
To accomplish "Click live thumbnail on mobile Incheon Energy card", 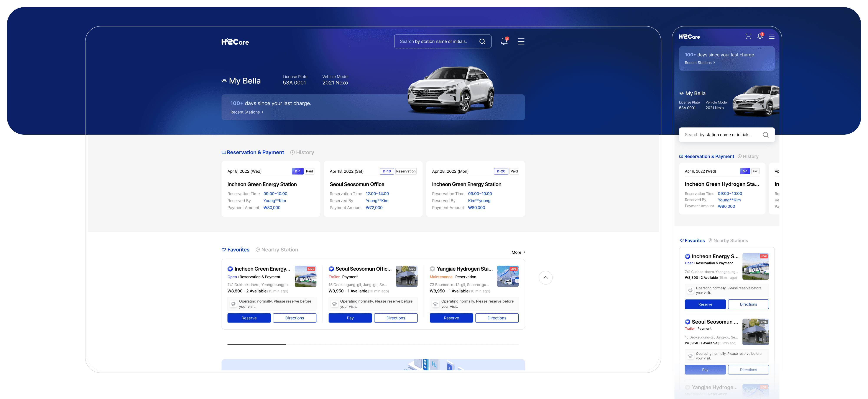I will (755, 266).
